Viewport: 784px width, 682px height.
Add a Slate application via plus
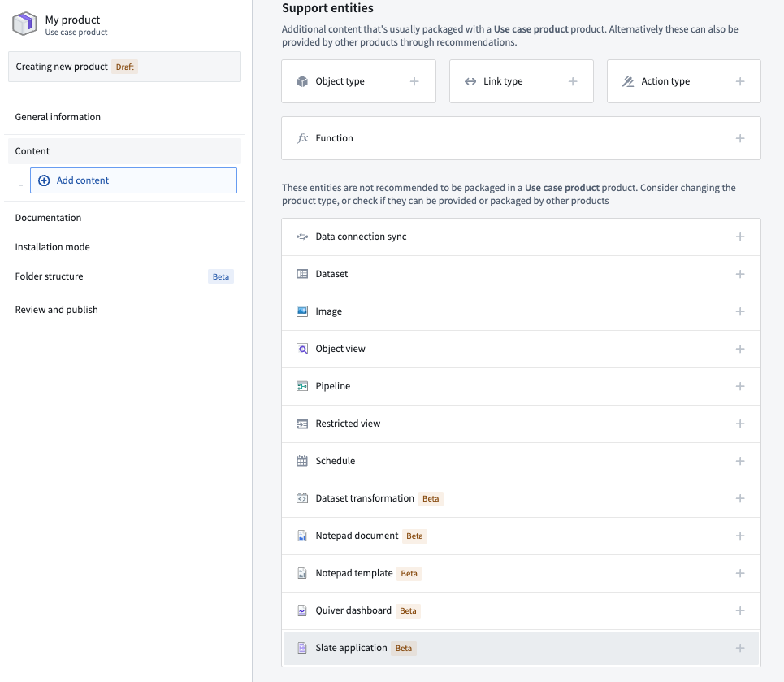coord(740,648)
